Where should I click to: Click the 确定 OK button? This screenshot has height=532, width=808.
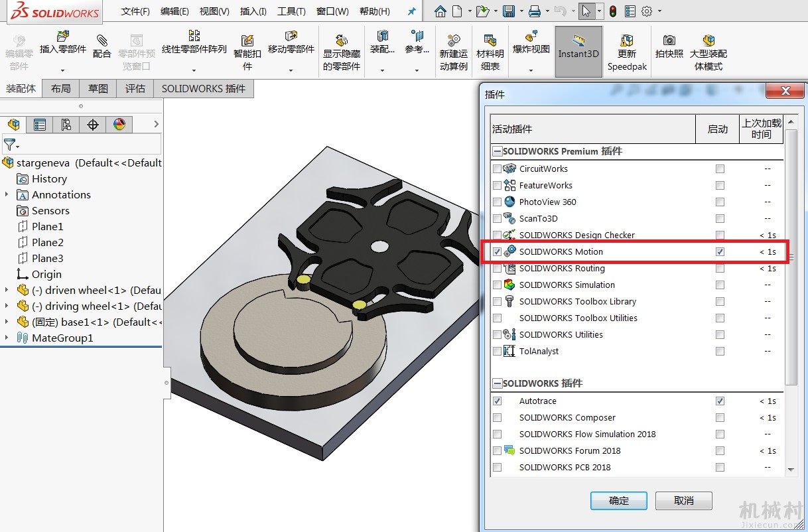point(618,500)
